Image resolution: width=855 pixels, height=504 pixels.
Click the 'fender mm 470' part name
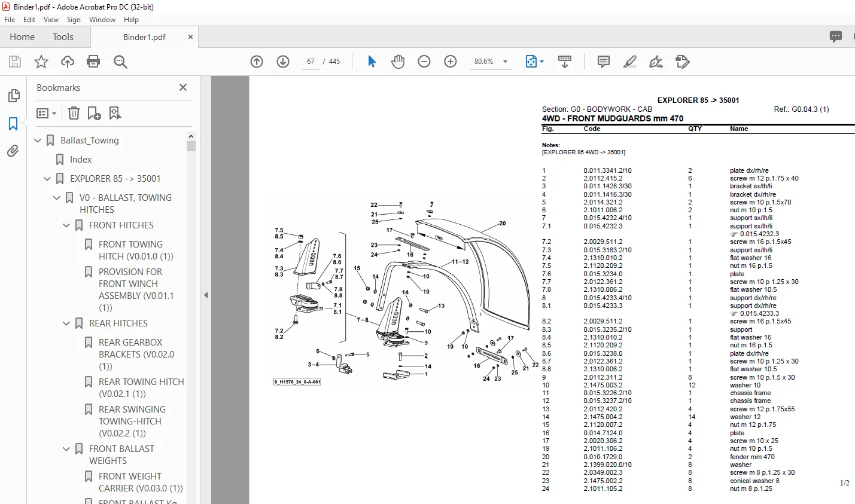click(752, 457)
